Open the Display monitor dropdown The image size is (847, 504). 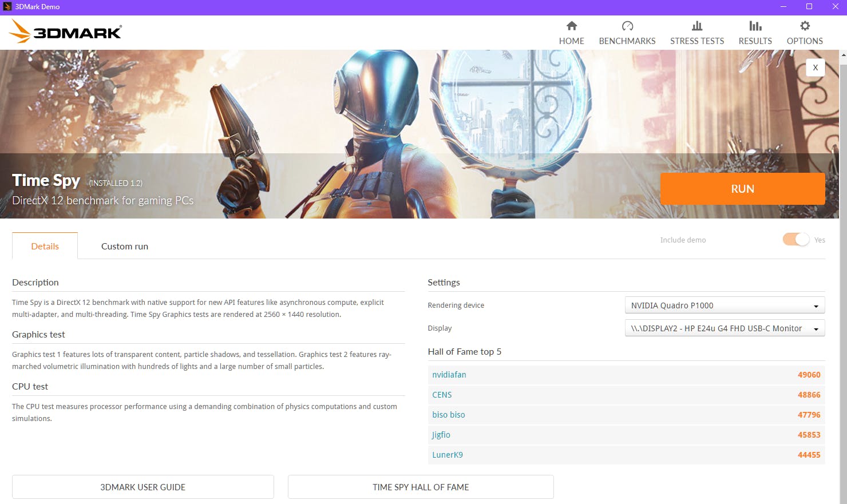(725, 328)
